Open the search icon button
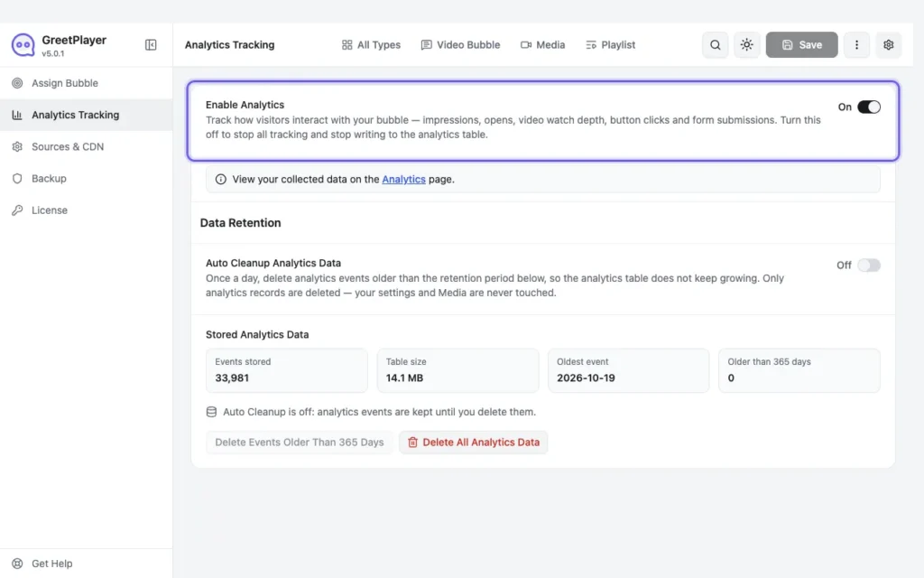Image resolution: width=924 pixels, height=578 pixels. [715, 45]
